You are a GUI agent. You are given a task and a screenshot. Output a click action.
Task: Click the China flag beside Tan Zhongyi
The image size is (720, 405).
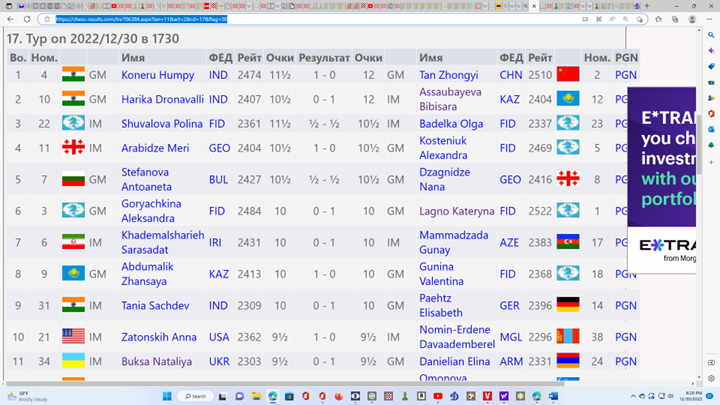pos(567,75)
